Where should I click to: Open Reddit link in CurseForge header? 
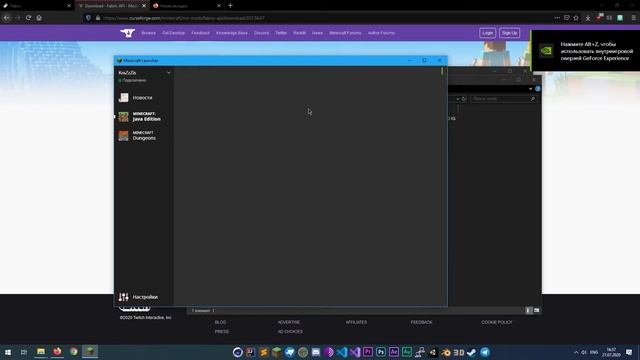tap(300, 33)
